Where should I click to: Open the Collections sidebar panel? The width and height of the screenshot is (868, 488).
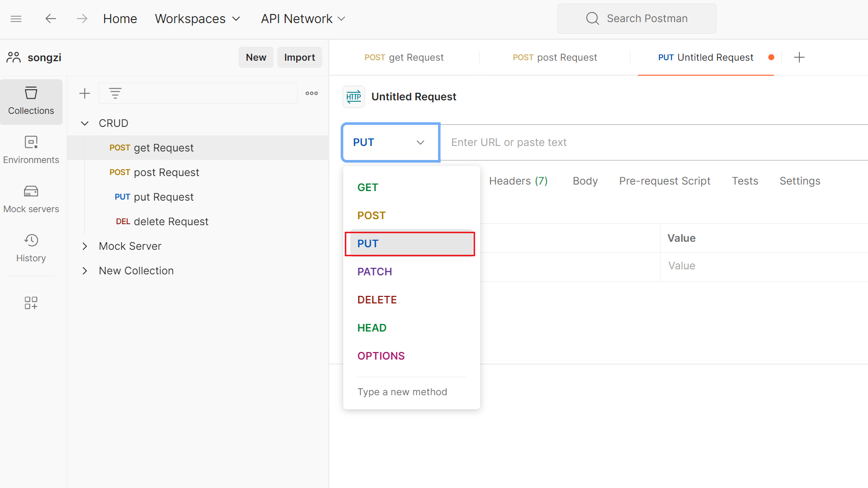[x=31, y=102]
